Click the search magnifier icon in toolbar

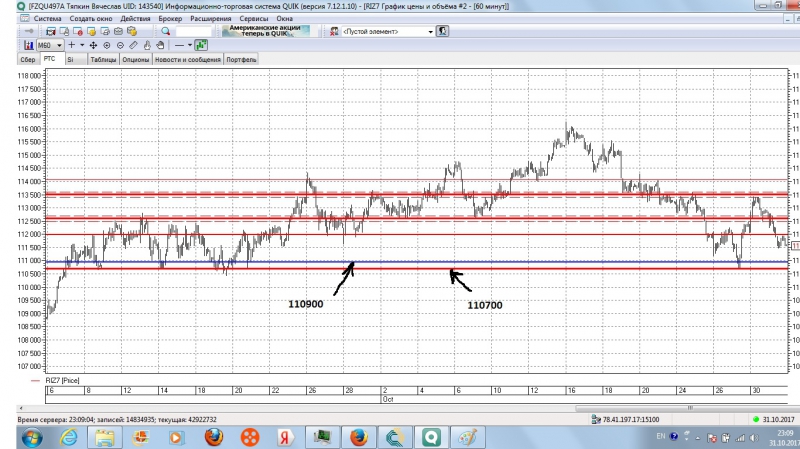click(165, 32)
